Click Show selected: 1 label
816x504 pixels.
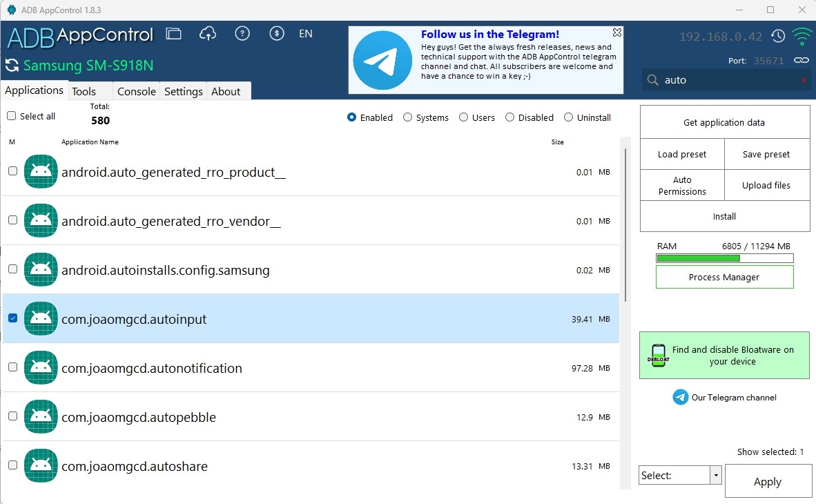pos(770,452)
